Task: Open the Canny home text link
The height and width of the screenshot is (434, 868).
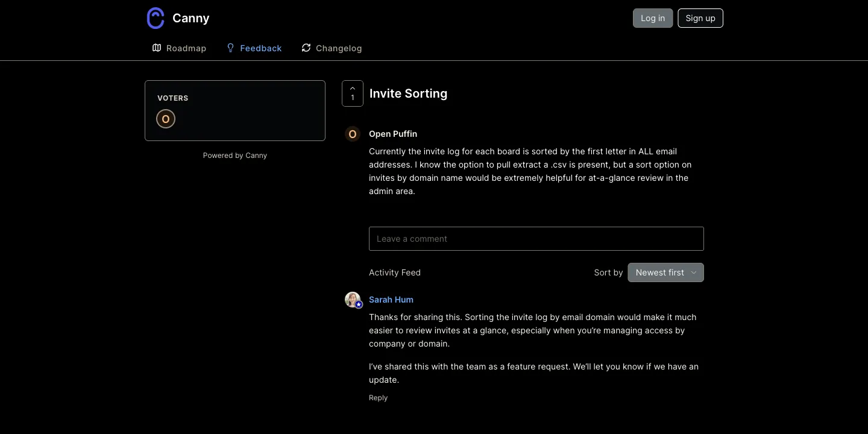Action: (190, 18)
